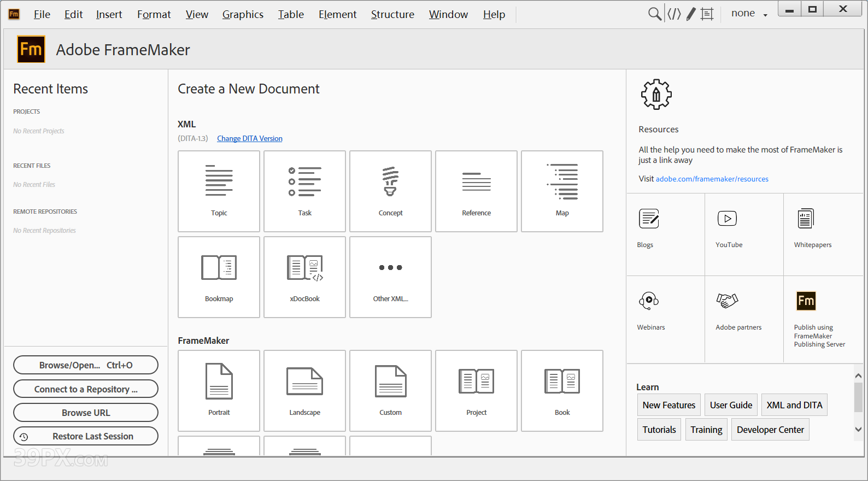Create a new DITA Topic document
The width and height of the screenshot is (868, 481).
coord(219,191)
